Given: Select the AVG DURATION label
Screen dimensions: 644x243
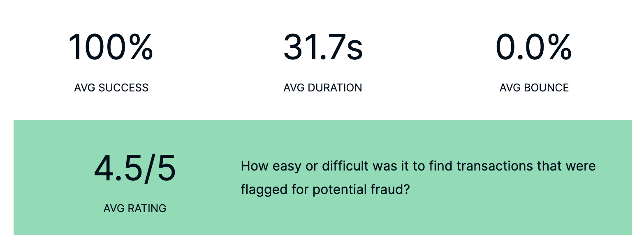Looking at the screenshot, I should coord(323,88).
